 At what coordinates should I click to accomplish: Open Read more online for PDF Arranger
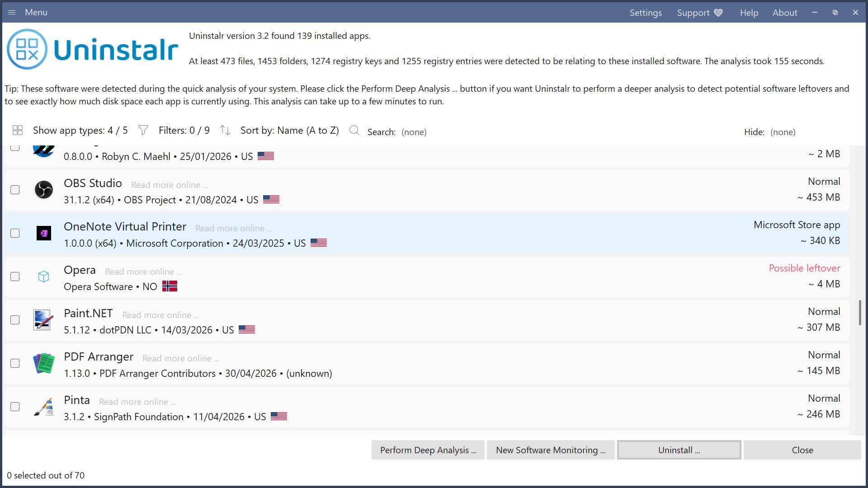[181, 358]
